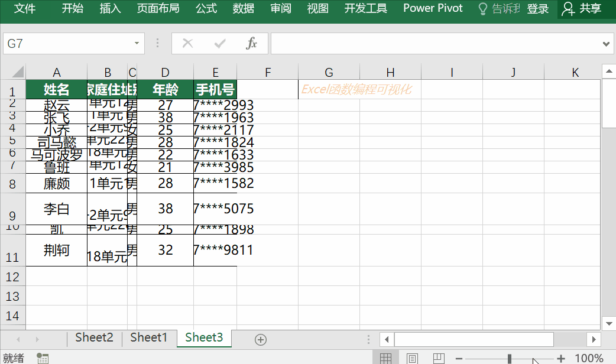Open the 插入 ribbon tab
Screen dimensions: 616x364
[x=110, y=8]
